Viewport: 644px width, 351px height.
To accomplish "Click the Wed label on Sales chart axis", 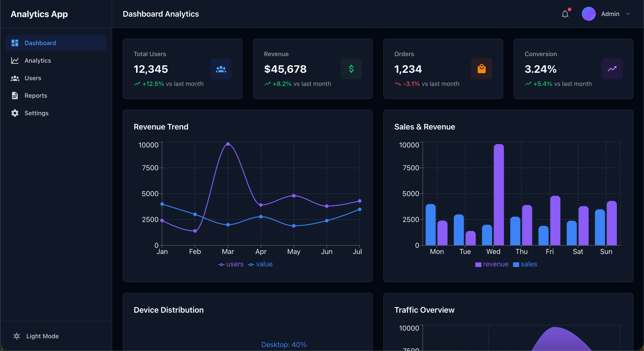I will click(x=493, y=252).
